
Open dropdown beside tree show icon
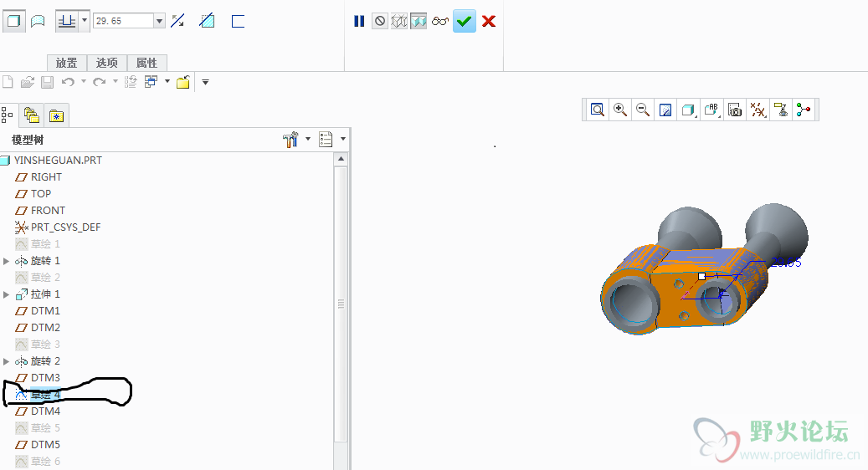click(343, 139)
